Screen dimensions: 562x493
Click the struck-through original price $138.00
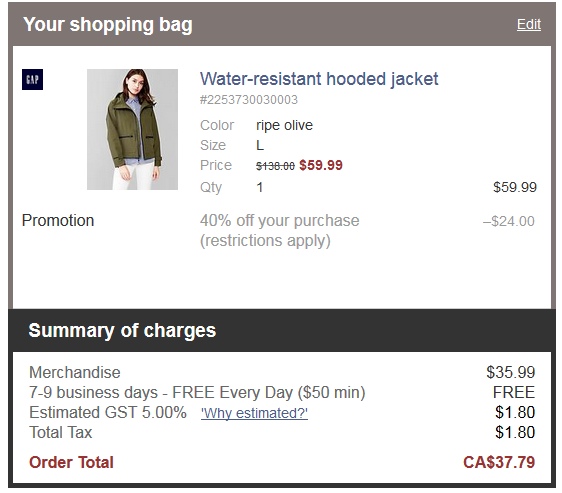275,166
